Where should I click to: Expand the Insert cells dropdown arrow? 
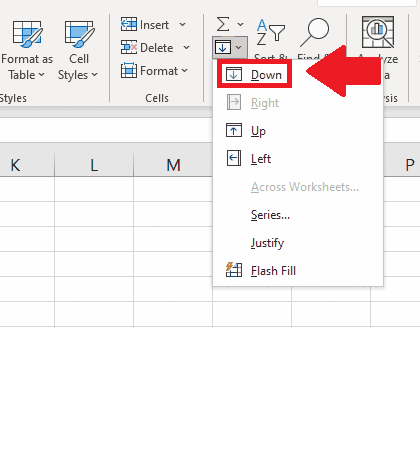182,25
